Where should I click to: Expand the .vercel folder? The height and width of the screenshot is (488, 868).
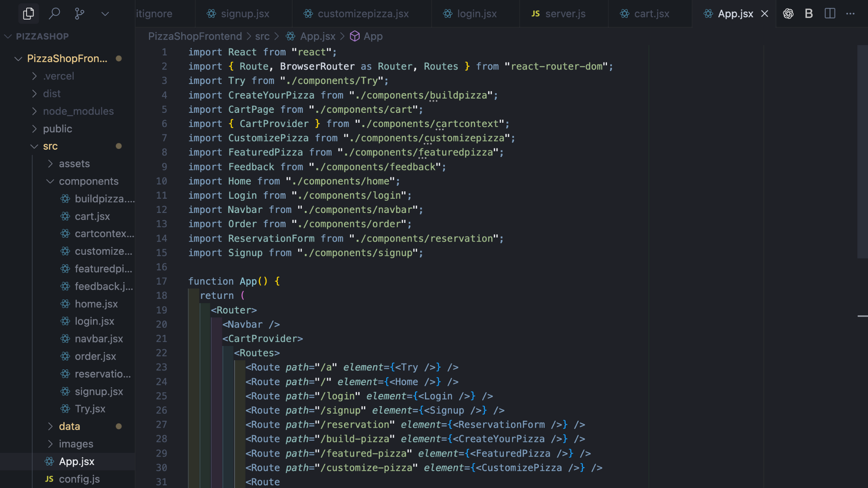coord(67,76)
